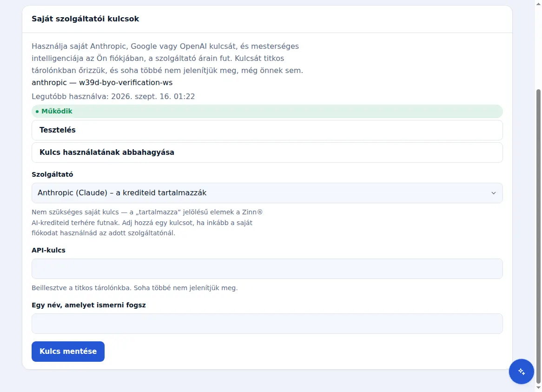Click Kulcs használatának abbahagyása button
Screen dimensions: 542x392
click(x=267, y=153)
